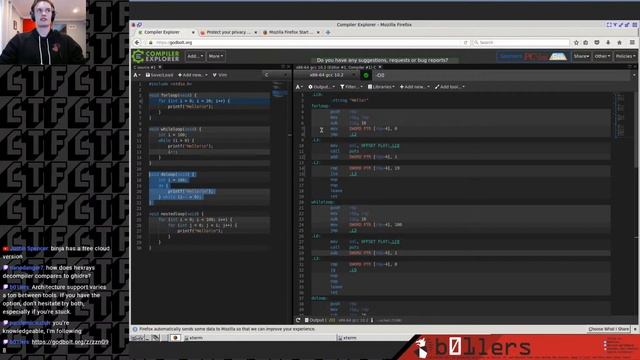Close the compiler pane tab

pyautogui.click(x=380, y=67)
